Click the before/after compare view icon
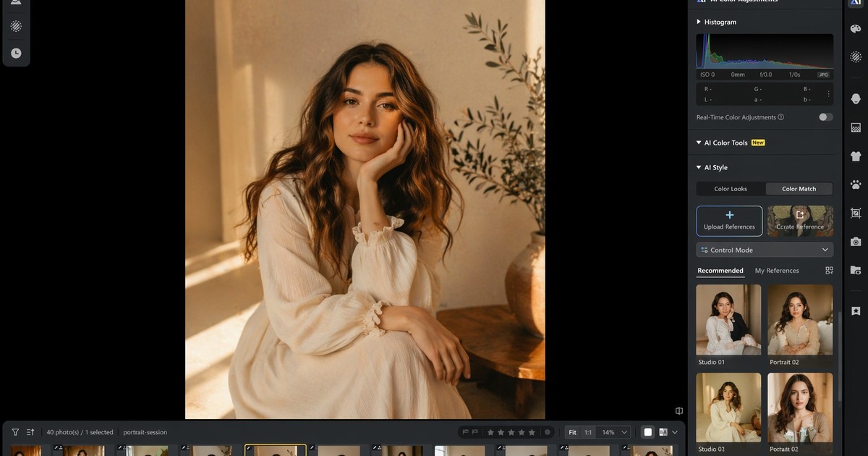Viewport: 868px width, 456px height. [663, 432]
